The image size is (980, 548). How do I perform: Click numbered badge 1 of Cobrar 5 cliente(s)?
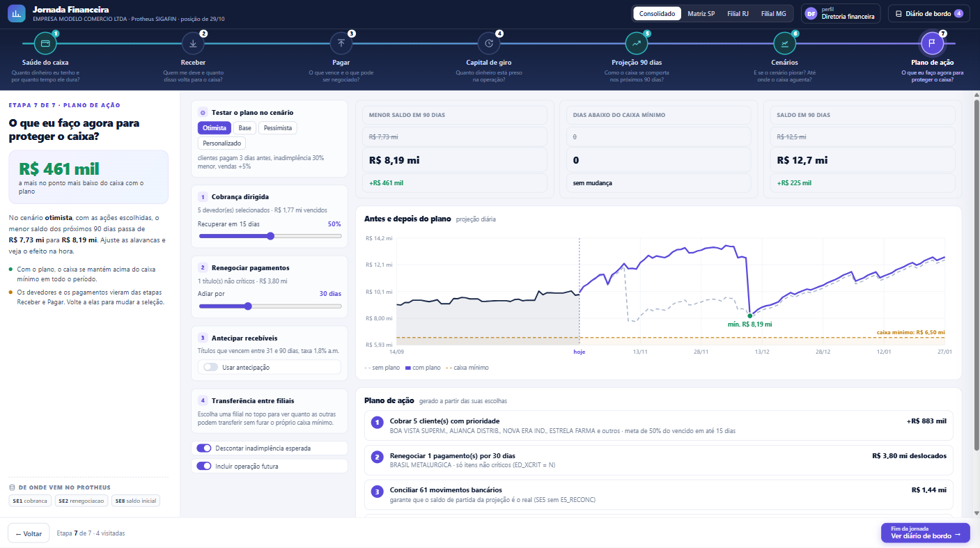coord(377,423)
